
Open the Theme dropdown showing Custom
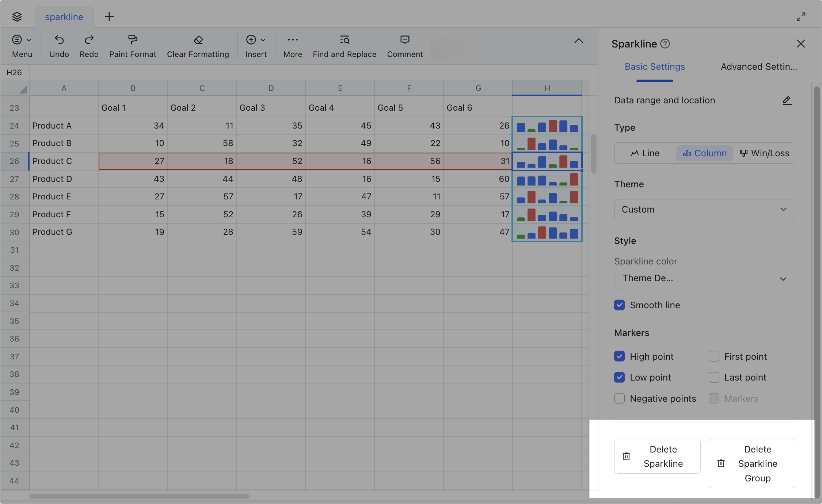pos(704,209)
